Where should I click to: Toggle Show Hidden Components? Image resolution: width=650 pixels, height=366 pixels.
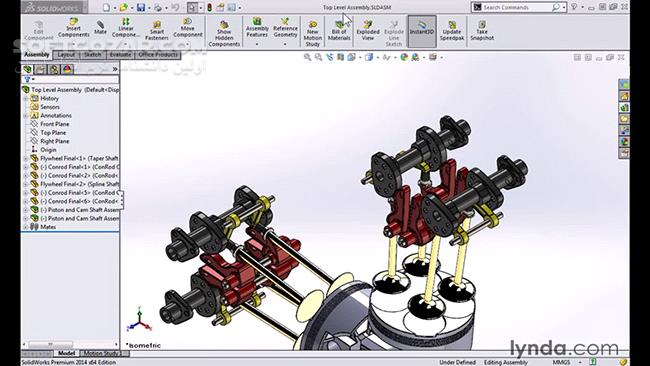click(224, 33)
